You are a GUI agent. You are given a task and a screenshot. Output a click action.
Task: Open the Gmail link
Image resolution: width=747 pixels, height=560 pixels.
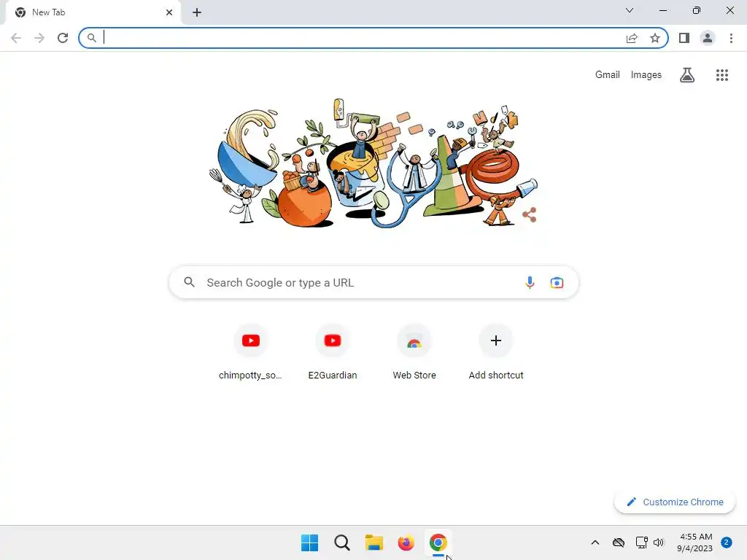click(x=608, y=75)
